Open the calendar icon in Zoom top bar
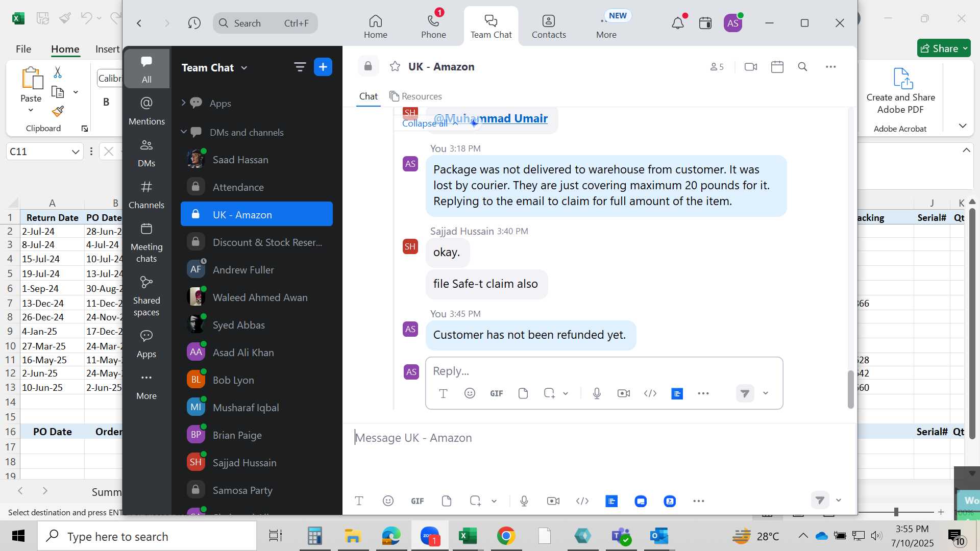Viewport: 980px width, 551px height. pos(705,23)
